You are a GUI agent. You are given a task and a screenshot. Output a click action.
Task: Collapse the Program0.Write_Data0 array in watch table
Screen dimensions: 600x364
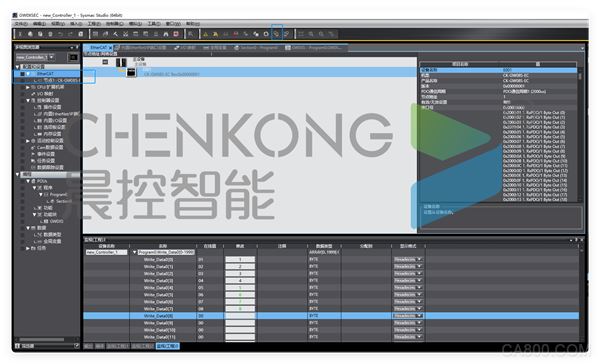pyautogui.click(x=135, y=253)
